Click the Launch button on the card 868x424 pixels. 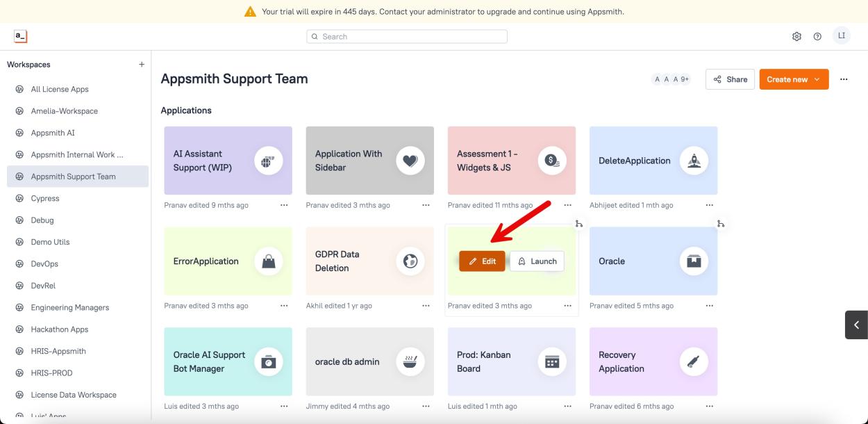pos(537,261)
